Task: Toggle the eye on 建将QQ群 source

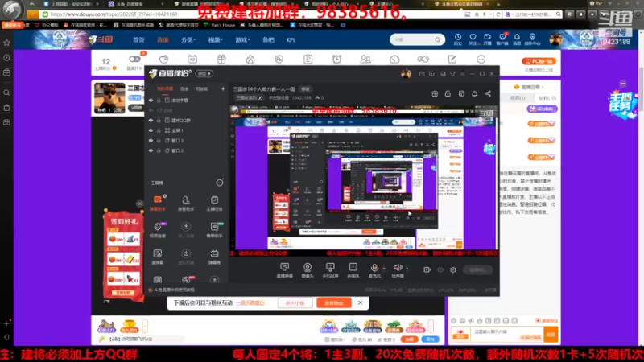Action: coord(151,120)
